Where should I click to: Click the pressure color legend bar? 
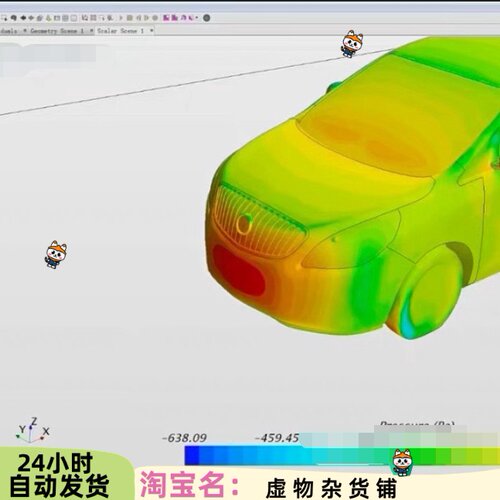click(342, 456)
